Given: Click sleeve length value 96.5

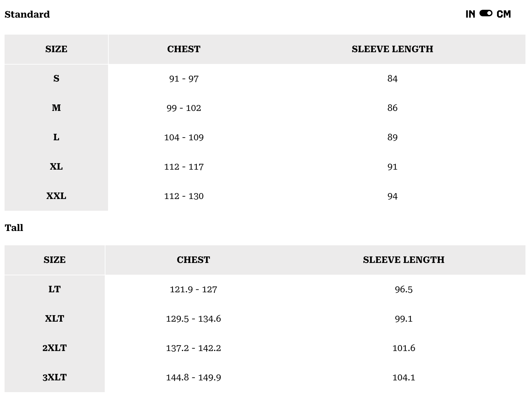Looking at the screenshot, I should [x=403, y=289].
